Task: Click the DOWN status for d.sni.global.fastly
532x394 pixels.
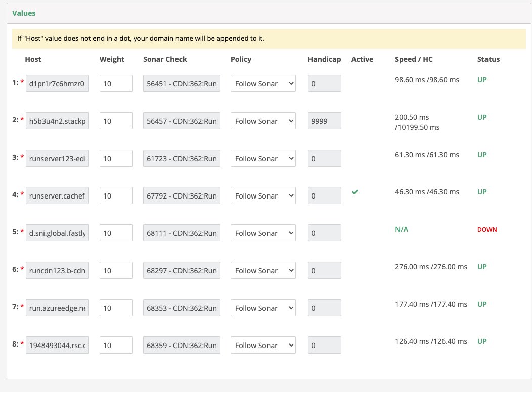Action: [486, 229]
